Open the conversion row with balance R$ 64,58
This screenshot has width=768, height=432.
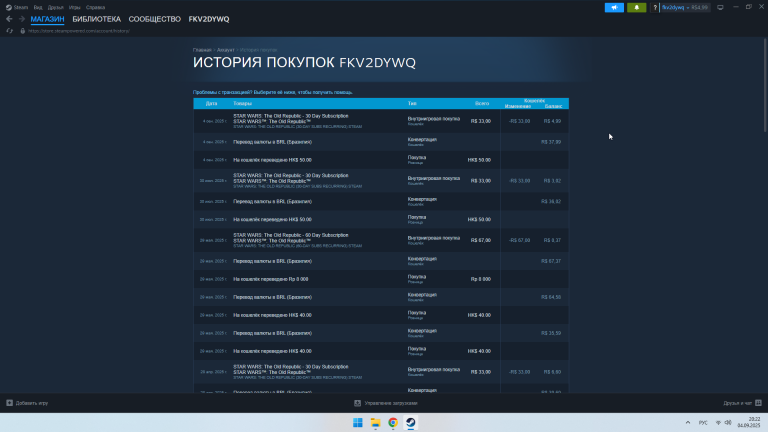pos(381,297)
